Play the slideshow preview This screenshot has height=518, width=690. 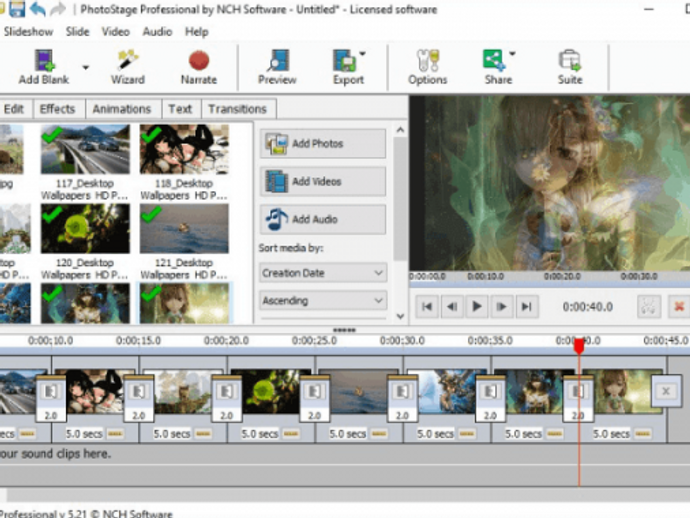click(x=477, y=306)
